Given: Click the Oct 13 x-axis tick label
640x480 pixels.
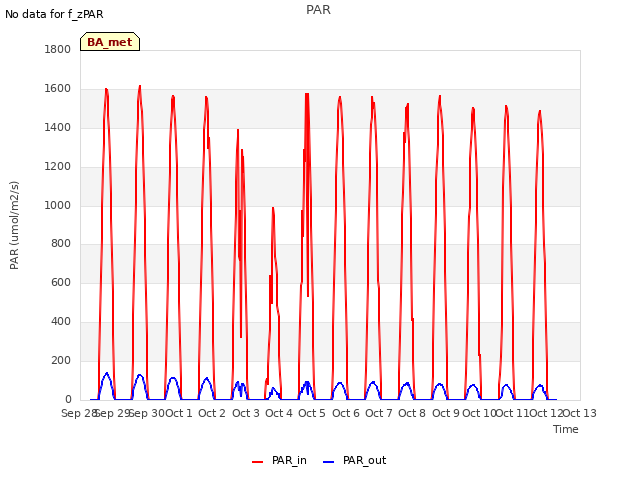Looking at the screenshot, I should 580,413.
